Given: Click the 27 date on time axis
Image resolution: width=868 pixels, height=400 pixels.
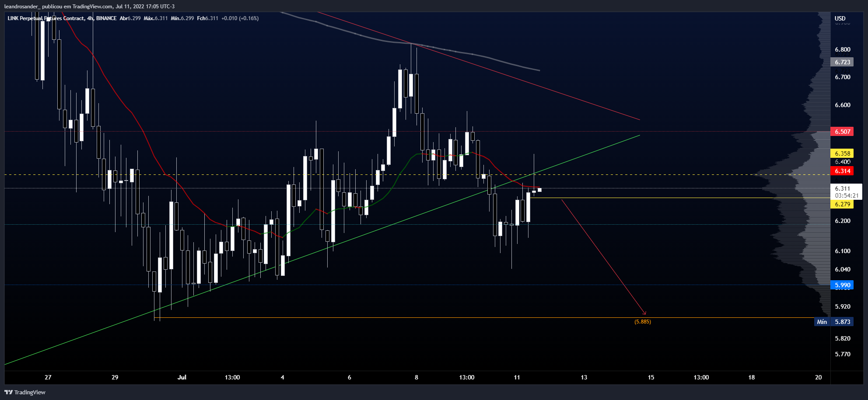Looking at the screenshot, I should [48, 377].
